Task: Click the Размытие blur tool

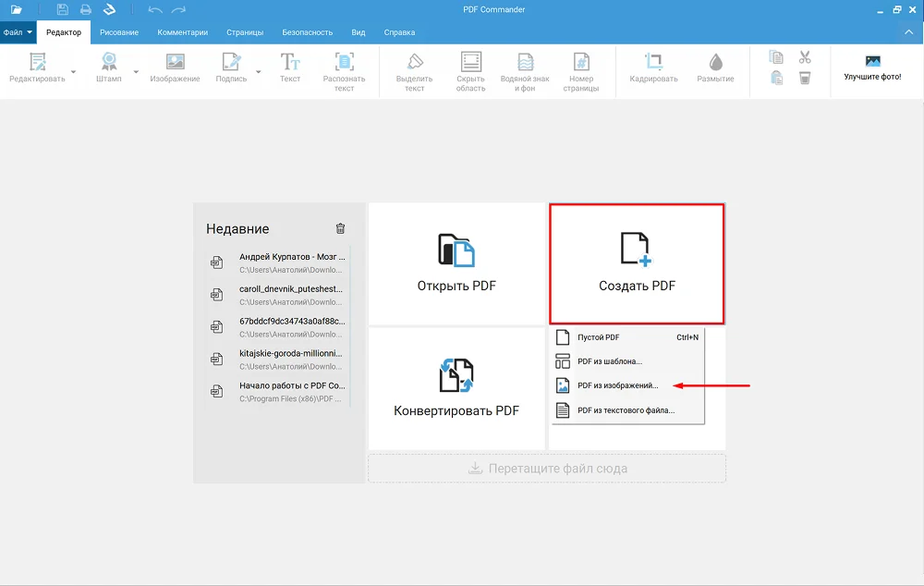Action: (x=715, y=67)
